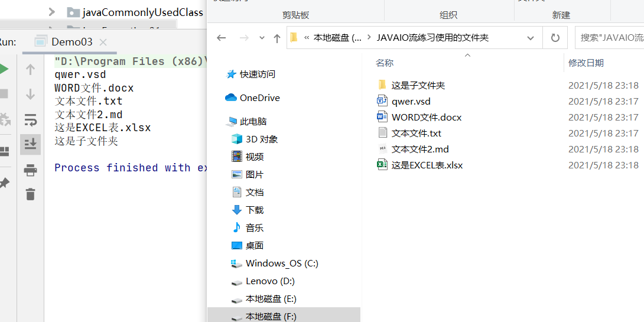
Task: Click the search box for JAVAIO folder
Action: click(610, 38)
